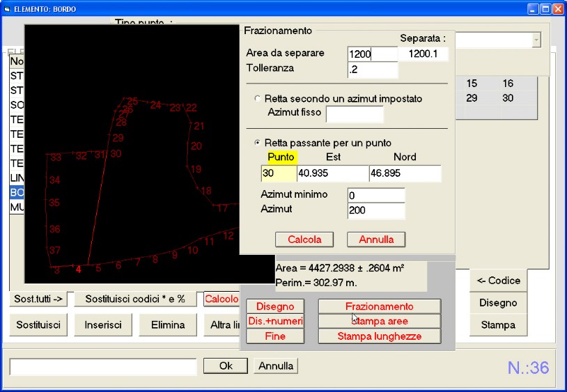
Task: Open the Tipo punto dropdown arrow
Action: (x=536, y=40)
